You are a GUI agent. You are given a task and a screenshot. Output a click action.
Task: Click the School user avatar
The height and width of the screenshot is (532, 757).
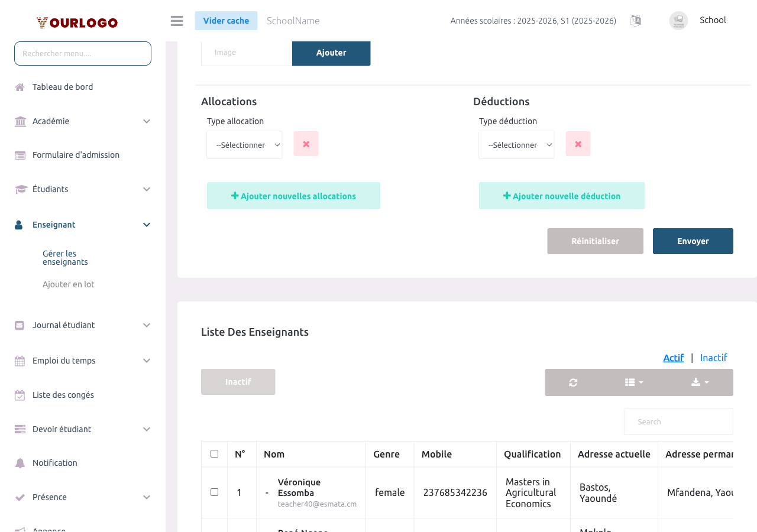point(678,21)
